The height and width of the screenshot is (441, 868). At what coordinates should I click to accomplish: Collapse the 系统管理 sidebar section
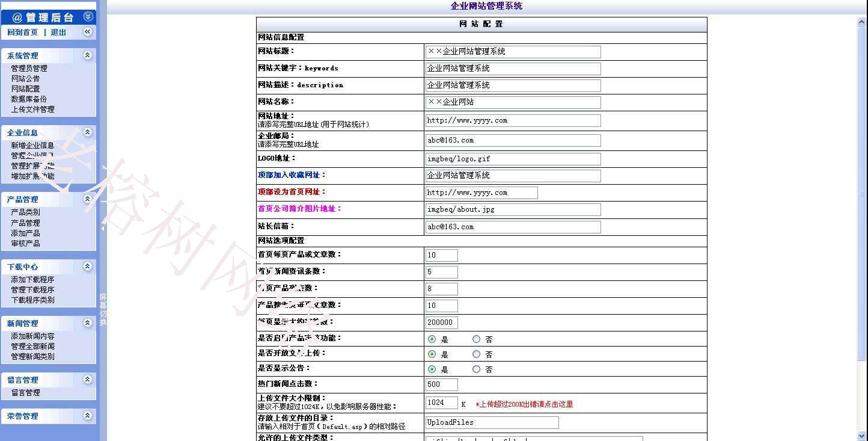click(x=88, y=55)
